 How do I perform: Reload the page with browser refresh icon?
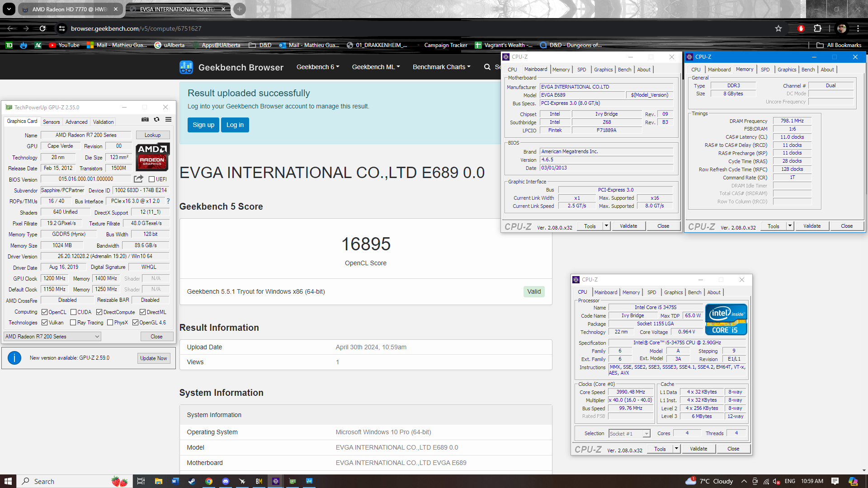click(x=42, y=28)
